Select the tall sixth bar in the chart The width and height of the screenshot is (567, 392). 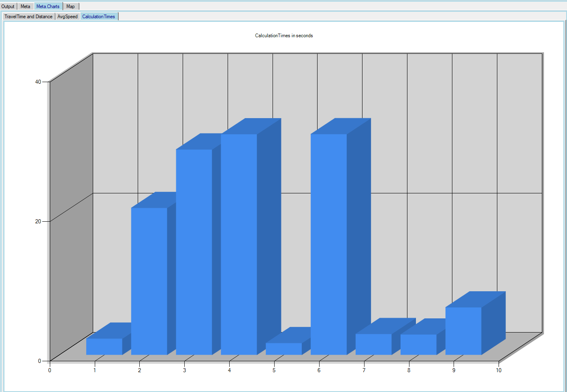[x=328, y=244]
